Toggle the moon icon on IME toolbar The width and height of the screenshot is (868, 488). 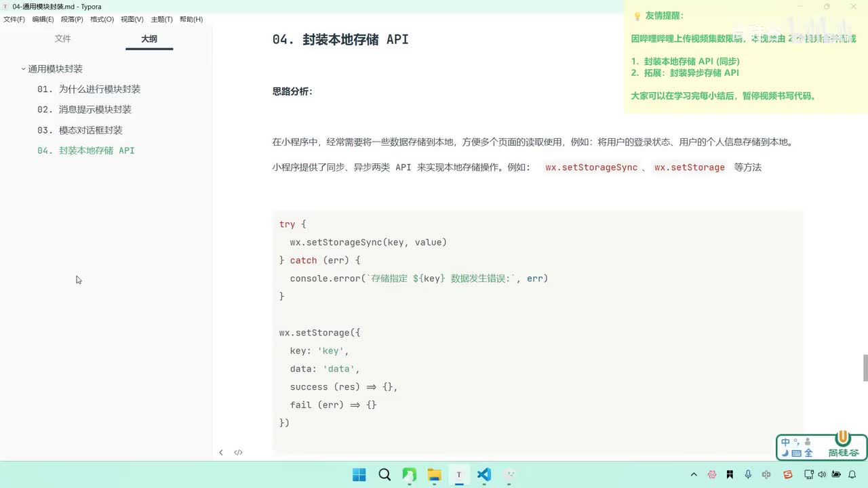pyautogui.click(x=785, y=453)
